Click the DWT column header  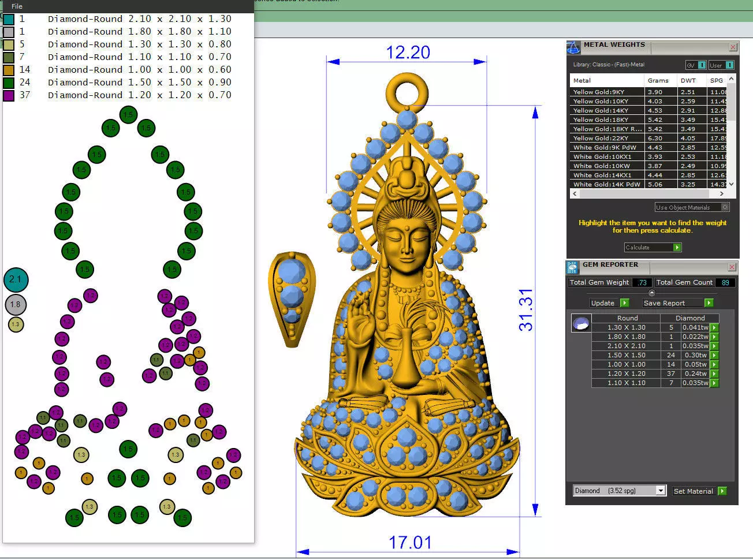coord(691,80)
